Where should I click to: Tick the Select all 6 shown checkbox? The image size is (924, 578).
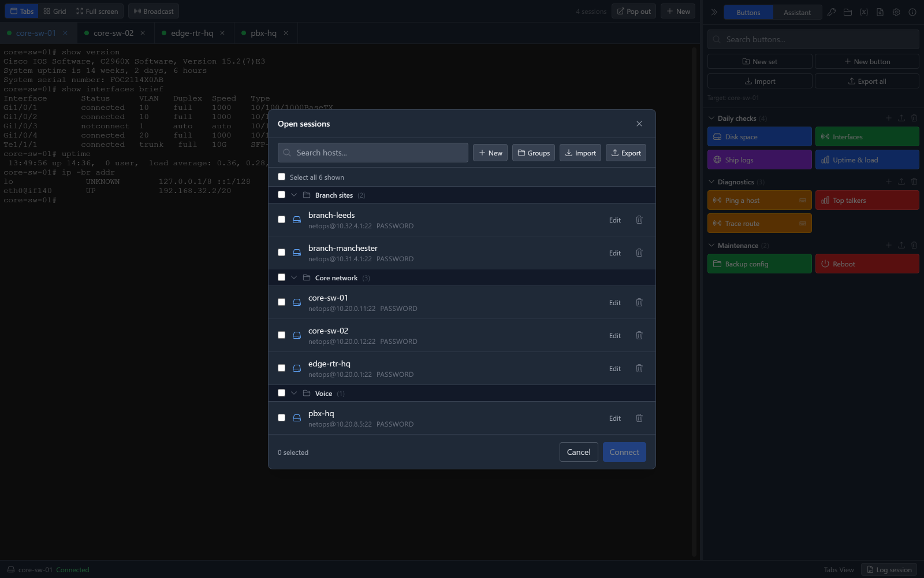282,177
